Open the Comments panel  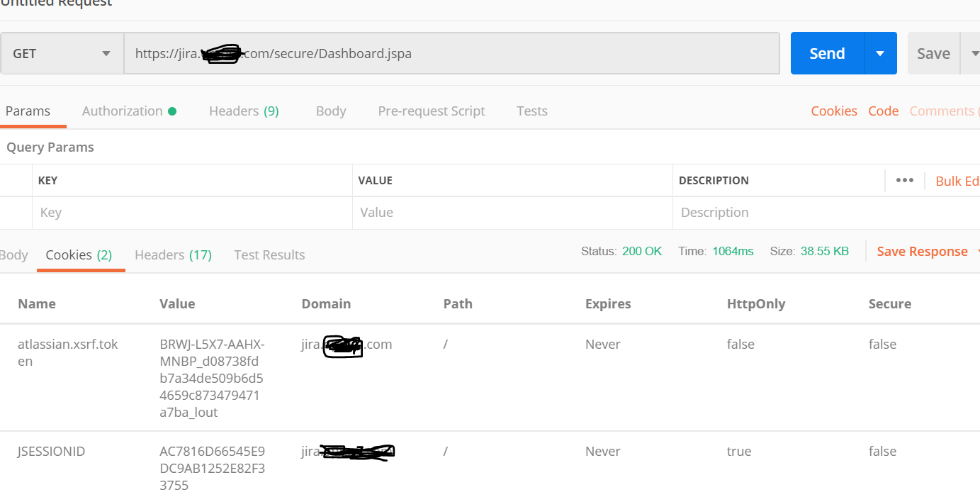coord(942,111)
